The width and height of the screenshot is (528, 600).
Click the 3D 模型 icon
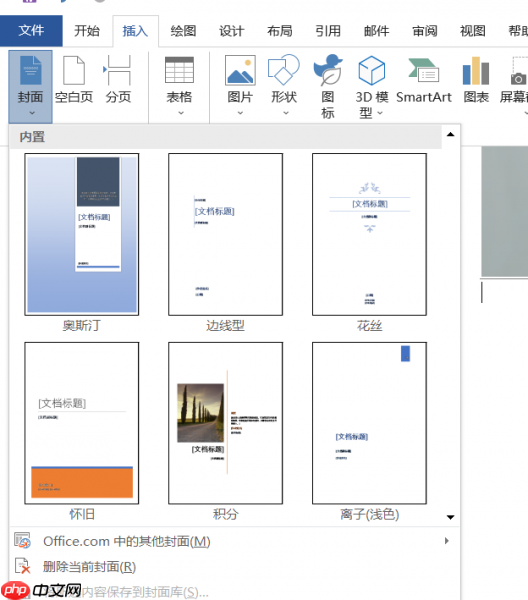(371, 70)
